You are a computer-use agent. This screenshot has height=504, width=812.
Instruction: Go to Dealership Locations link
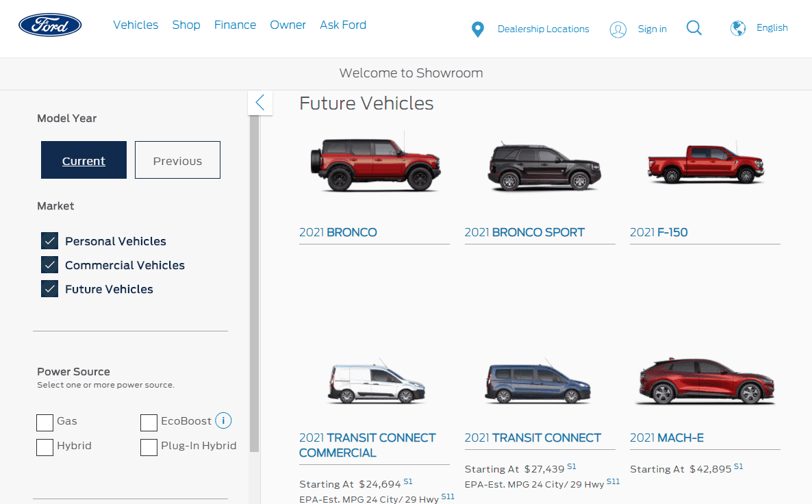(x=543, y=29)
